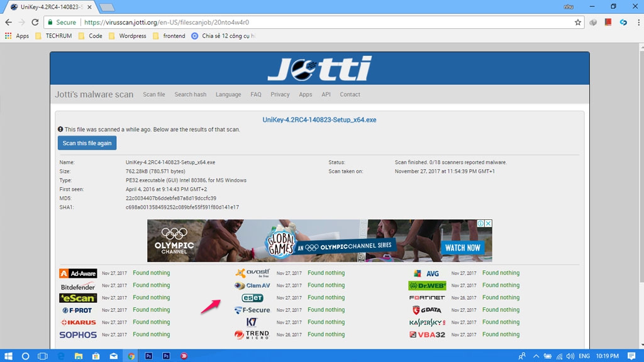This screenshot has height=362, width=644.
Task: Click the Fortinet scanner logo
Action: [427, 297]
